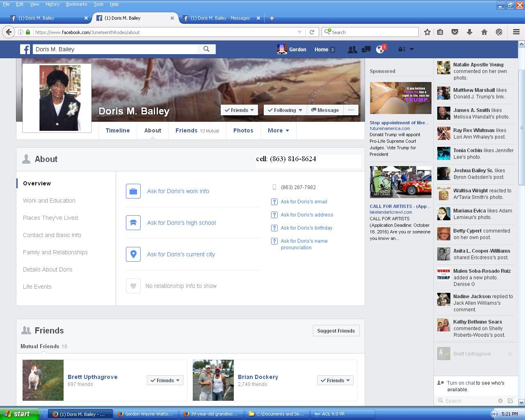The width and height of the screenshot is (525, 420).
Task: Toggle the Following status button
Action: pos(285,110)
